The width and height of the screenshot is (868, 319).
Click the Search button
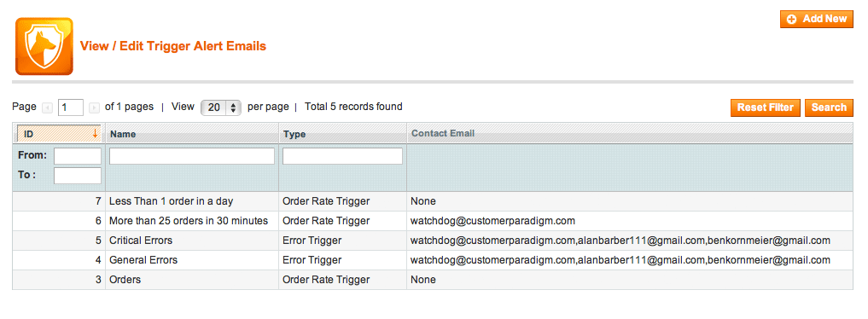tap(829, 107)
